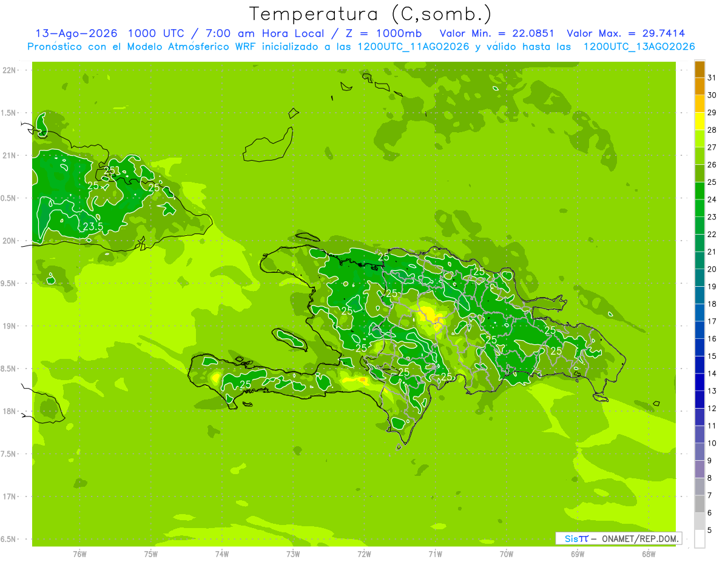
Task: Click the 68W longitude label
Action: [x=648, y=554]
